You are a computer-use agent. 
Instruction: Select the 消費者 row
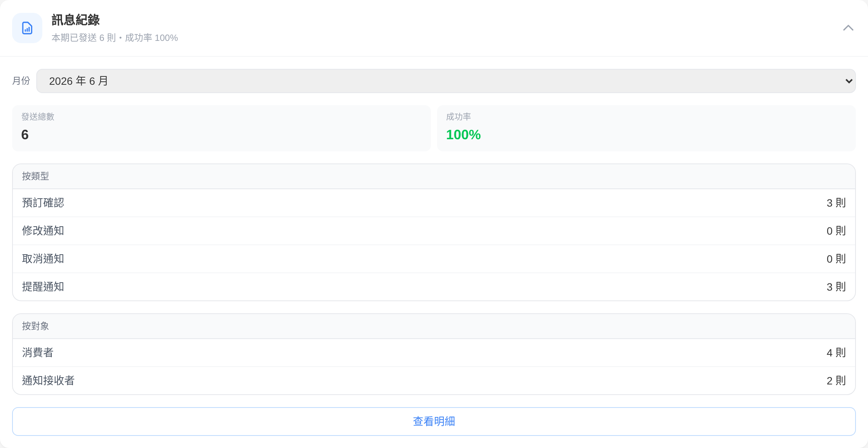434,353
